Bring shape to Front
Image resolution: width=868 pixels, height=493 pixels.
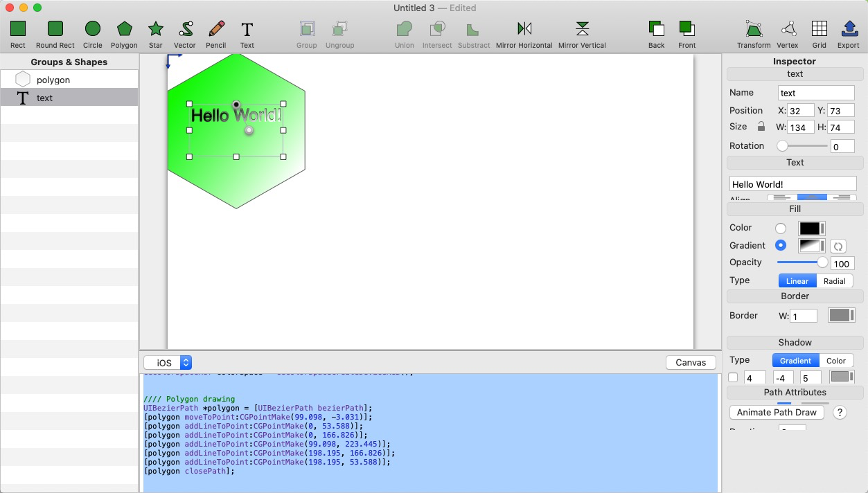click(x=687, y=29)
